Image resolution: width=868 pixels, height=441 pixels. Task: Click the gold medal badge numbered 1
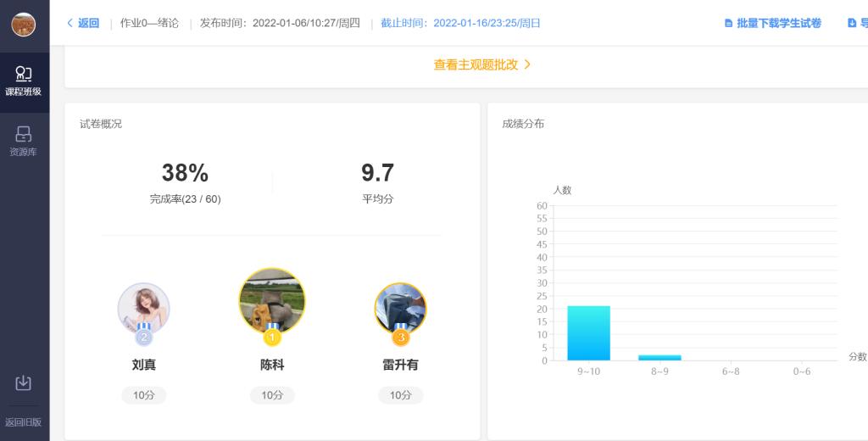point(272,337)
